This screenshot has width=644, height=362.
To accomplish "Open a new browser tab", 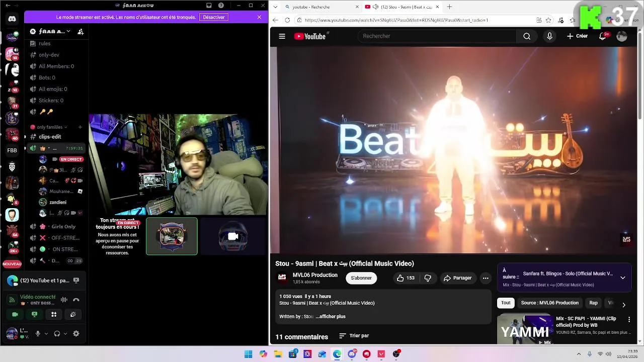I will pos(449,7).
